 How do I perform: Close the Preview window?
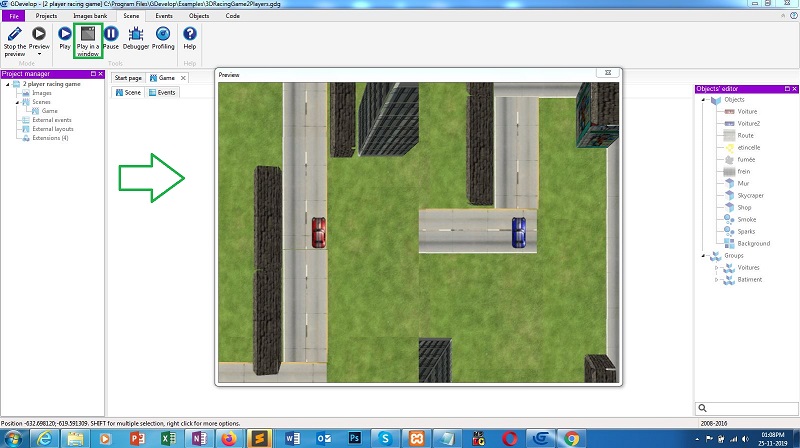(608, 73)
